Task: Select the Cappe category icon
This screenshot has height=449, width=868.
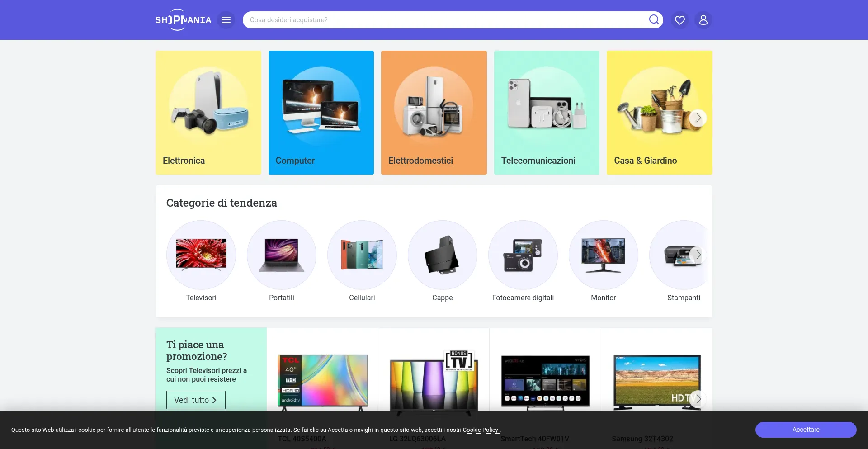Action: (x=442, y=255)
